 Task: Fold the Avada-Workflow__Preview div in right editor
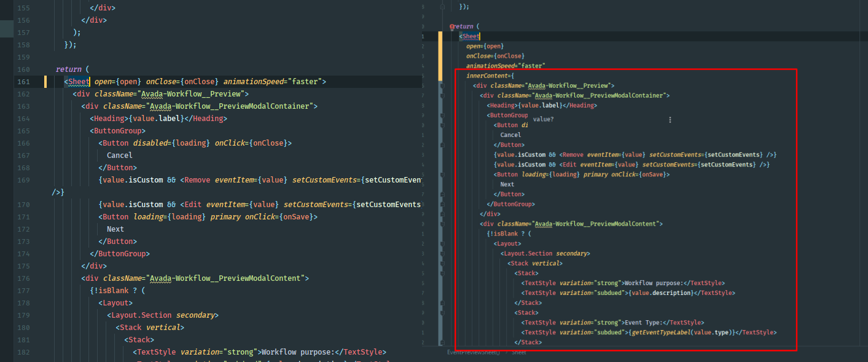point(442,85)
